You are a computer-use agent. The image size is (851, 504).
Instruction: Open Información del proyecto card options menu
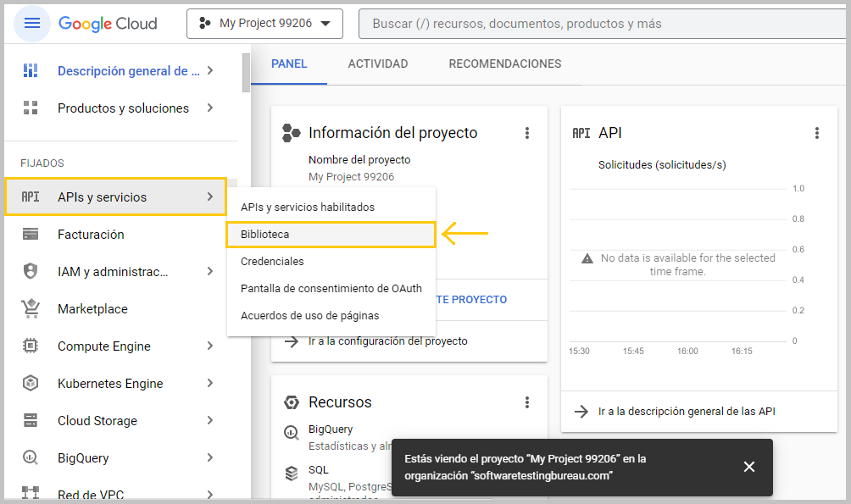(527, 133)
